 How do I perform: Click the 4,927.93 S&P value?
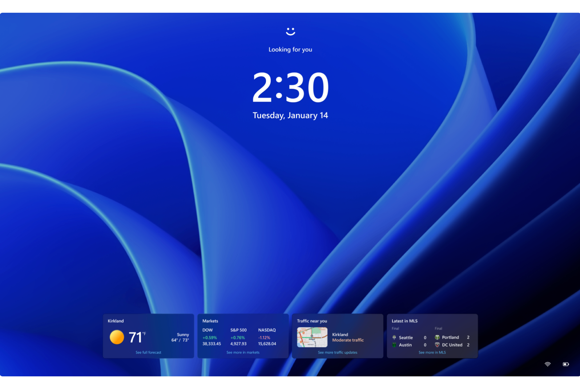click(x=238, y=344)
